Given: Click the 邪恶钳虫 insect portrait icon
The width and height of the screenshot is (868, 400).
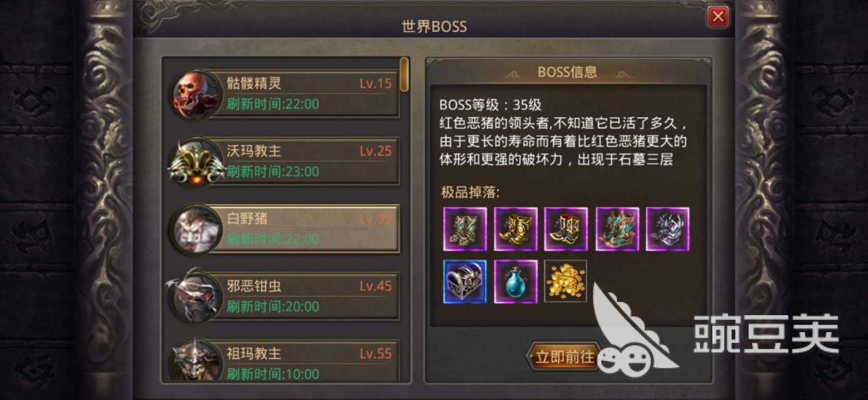Looking at the screenshot, I should point(195,296).
